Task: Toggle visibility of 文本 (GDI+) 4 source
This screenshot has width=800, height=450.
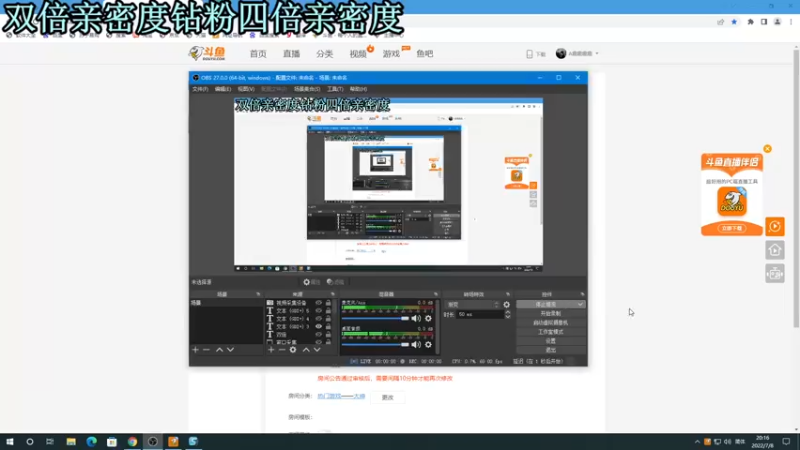Action: click(x=318, y=319)
